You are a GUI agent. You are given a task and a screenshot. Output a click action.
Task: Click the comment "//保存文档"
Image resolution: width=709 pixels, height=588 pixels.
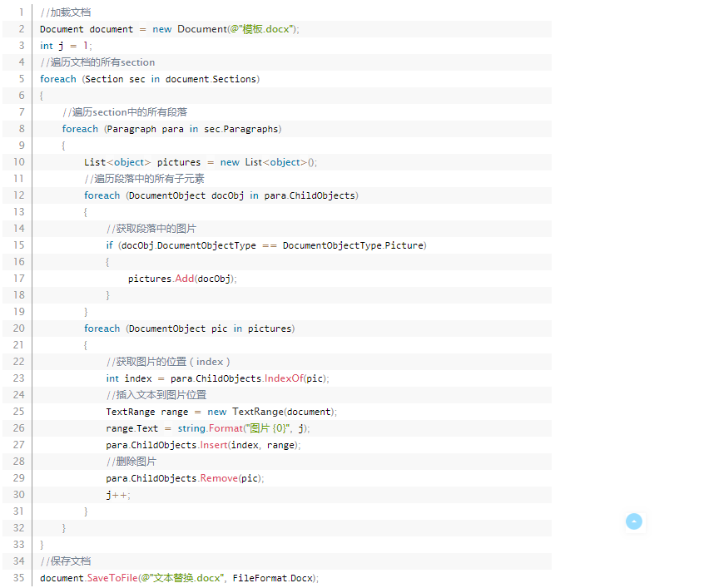[x=66, y=561]
